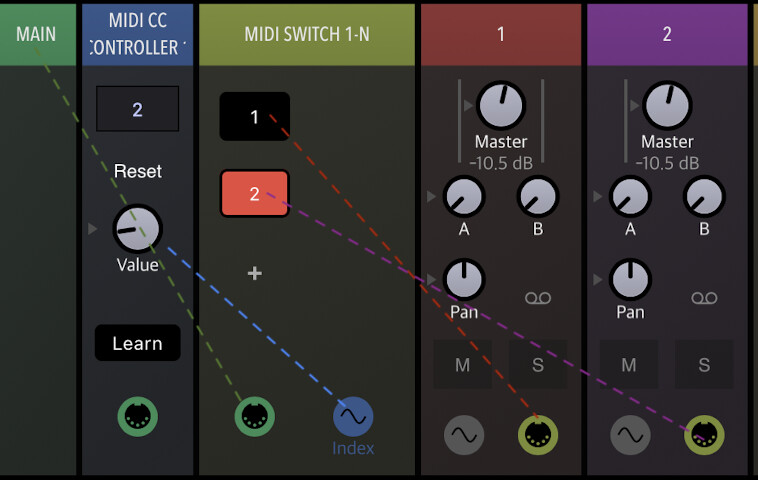Click channel 2 gray audio wave port
The image size is (758, 480).
tap(630, 434)
